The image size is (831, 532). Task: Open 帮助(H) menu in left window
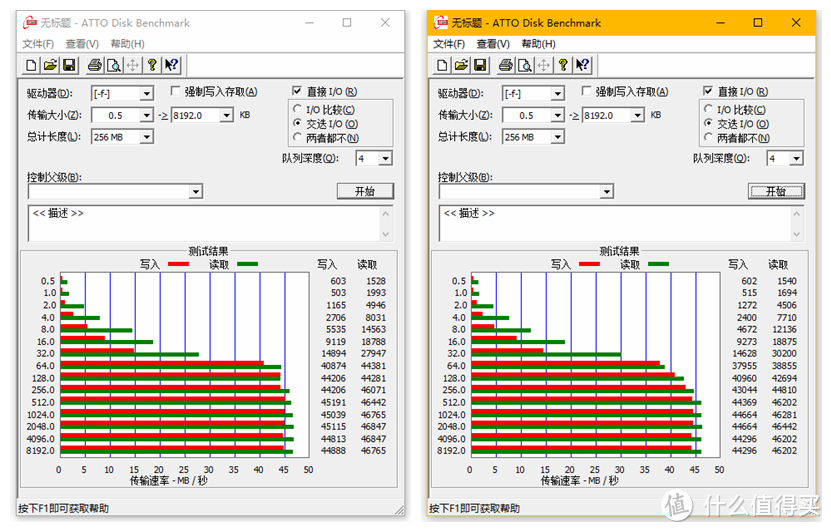coord(127,43)
